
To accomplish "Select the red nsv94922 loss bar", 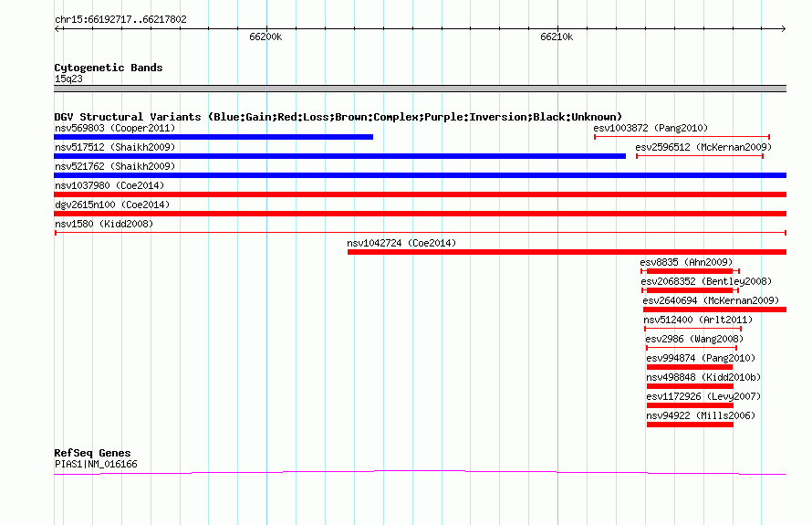I will tap(690, 425).
